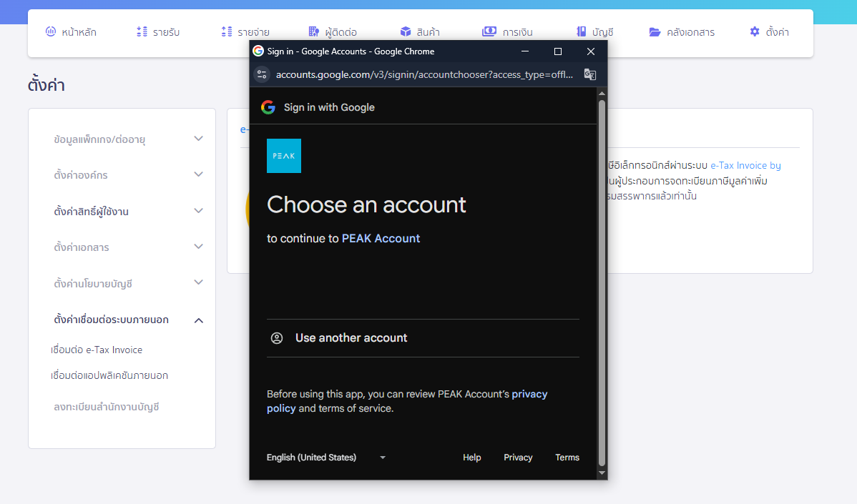Image resolution: width=857 pixels, height=504 pixels.
Task: Open PEAK Account's privacy policy link
Action: [x=529, y=394]
